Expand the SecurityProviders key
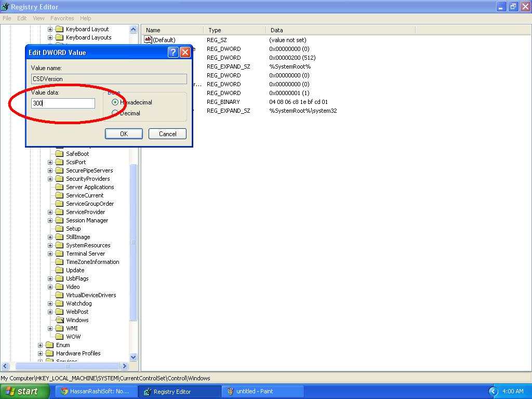The width and height of the screenshot is (532, 399). click(x=50, y=179)
